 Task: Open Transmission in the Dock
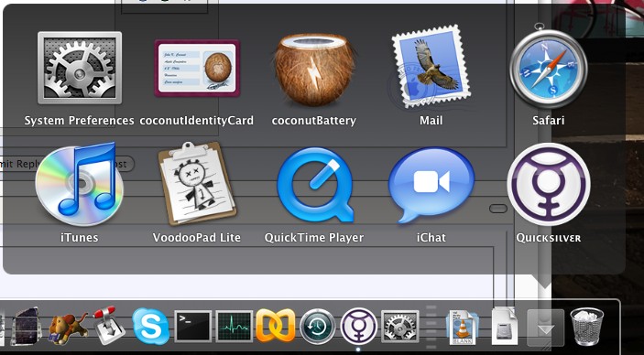pyautogui.click(x=108, y=326)
